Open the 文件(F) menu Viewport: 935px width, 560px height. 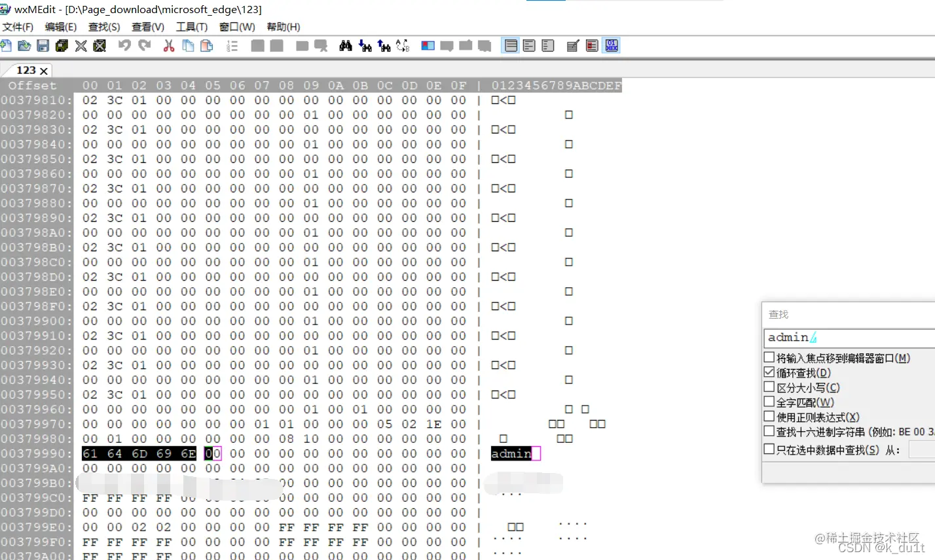tap(18, 27)
